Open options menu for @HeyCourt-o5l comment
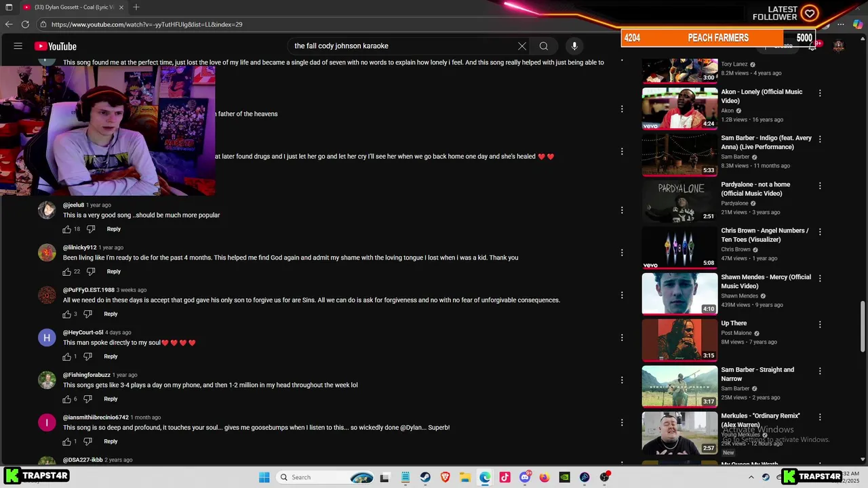The width and height of the screenshot is (868, 488). 622,338
